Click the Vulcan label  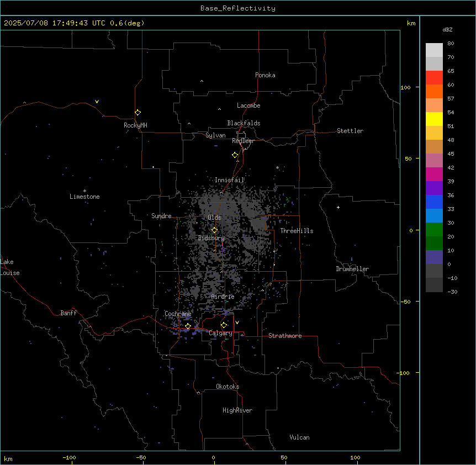click(300, 437)
